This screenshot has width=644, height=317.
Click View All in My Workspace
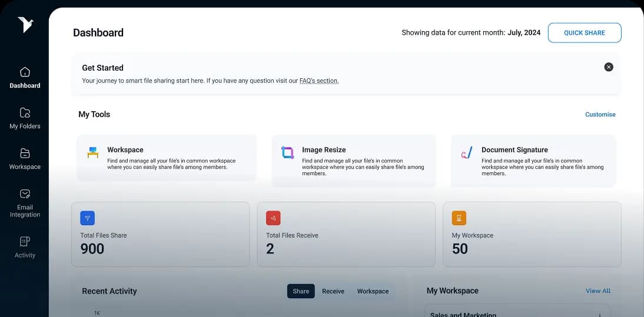tap(597, 291)
